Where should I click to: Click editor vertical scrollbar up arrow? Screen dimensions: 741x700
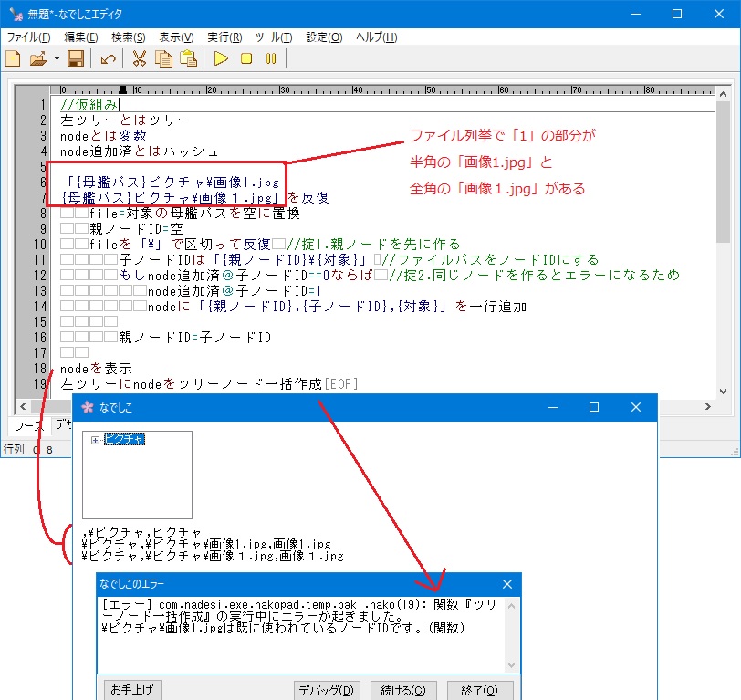[x=723, y=94]
